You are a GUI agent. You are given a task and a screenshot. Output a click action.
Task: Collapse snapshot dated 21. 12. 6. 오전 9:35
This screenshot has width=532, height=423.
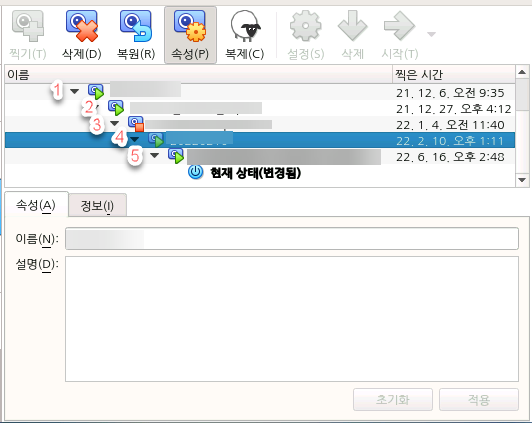[x=75, y=91]
